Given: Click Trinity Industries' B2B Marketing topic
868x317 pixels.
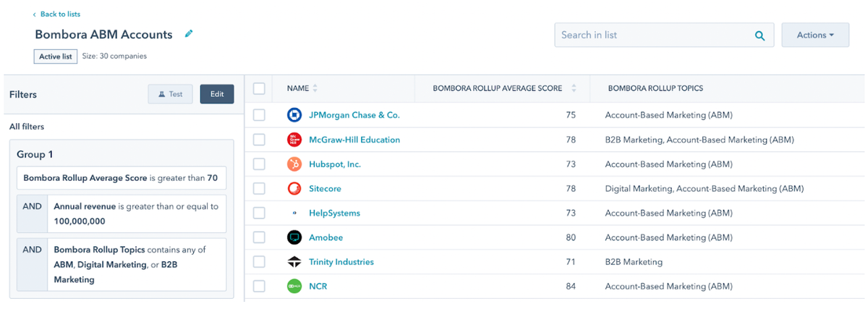Looking at the screenshot, I should coord(634,262).
